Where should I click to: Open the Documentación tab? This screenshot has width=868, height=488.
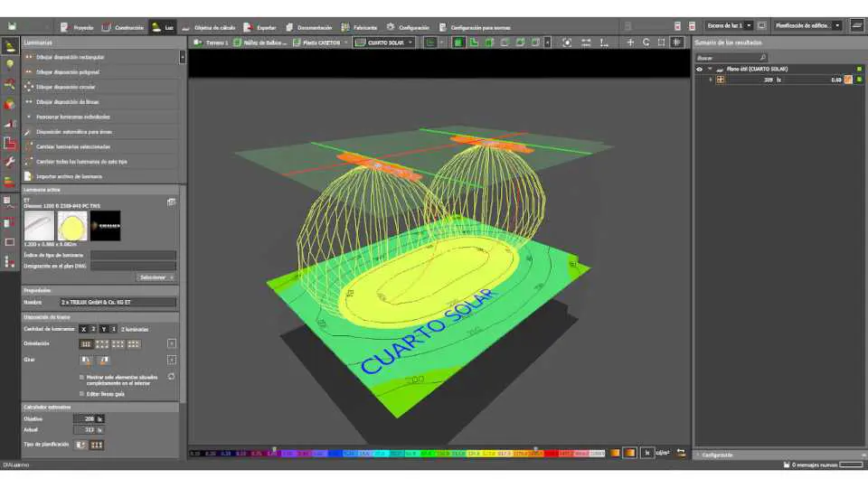[x=309, y=27]
